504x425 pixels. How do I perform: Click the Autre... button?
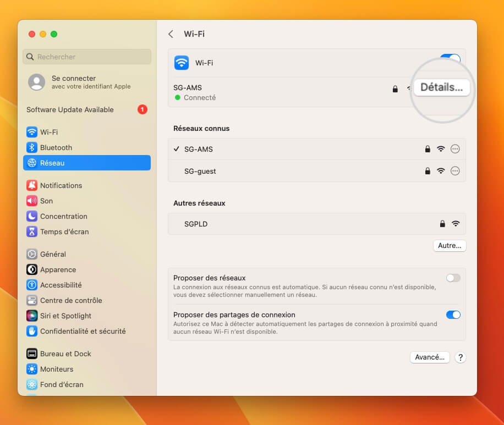[x=450, y=246]
